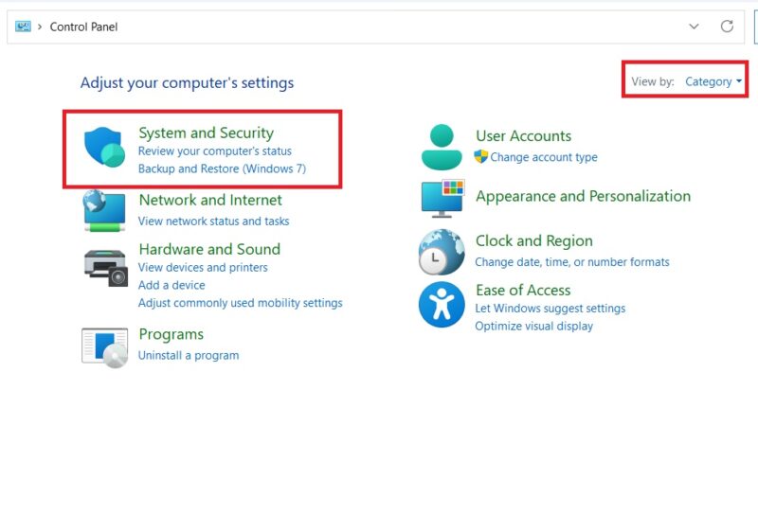The width and height of the screenshot is (758, 532).
Task: Click Optimize visual display
Action: [533, 327]
